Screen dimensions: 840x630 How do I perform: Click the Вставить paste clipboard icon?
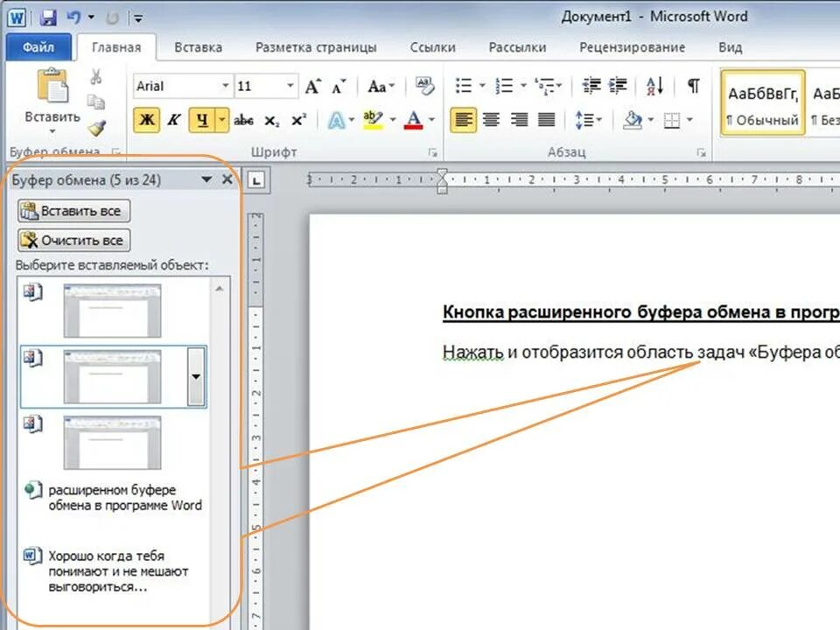click(52, 86)
